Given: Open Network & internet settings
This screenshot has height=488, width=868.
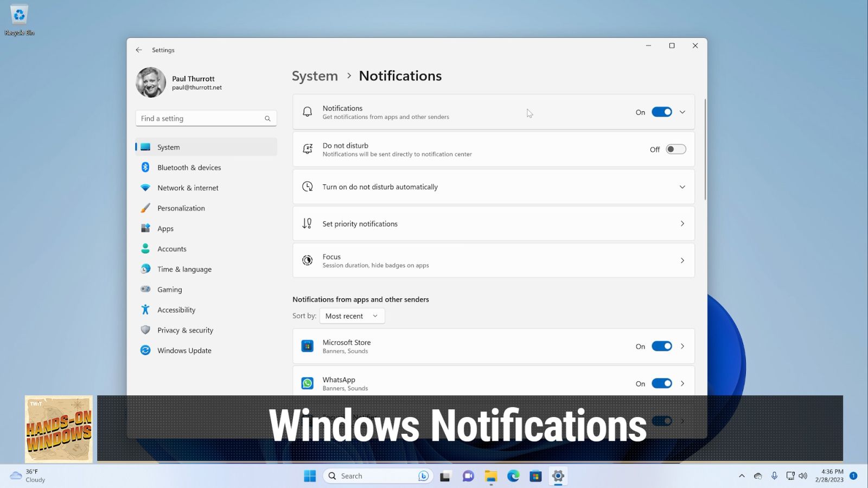Looking at the screenshot, I should pyautogui.click(x=188, y=188).
